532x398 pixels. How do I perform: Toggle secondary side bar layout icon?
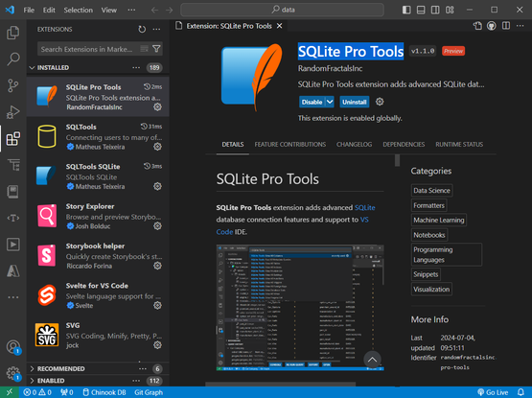(435, 10)
